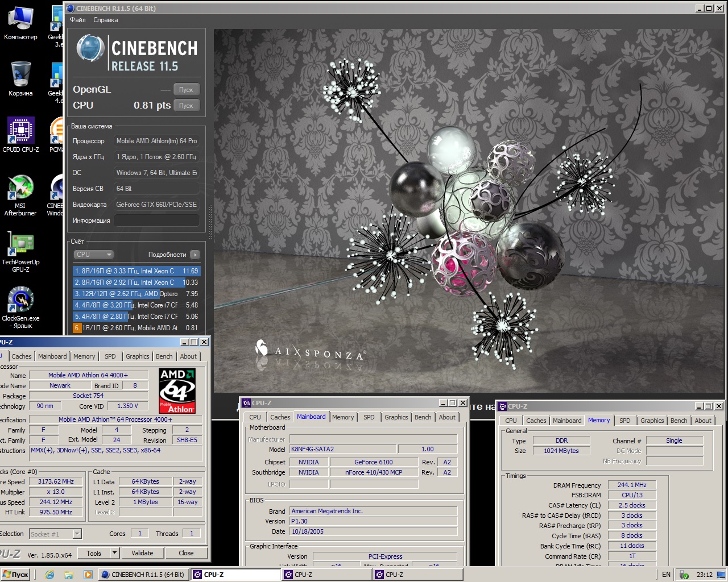
Task: Click the BIOS date 10/18/2005 field
Action: coord(374,531)
